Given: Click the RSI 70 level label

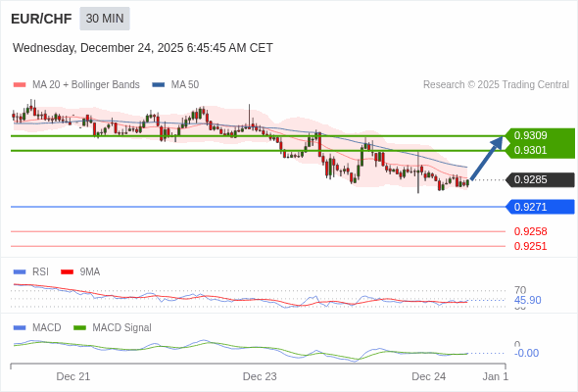Looking at the screenshot, I should [520, 290].
